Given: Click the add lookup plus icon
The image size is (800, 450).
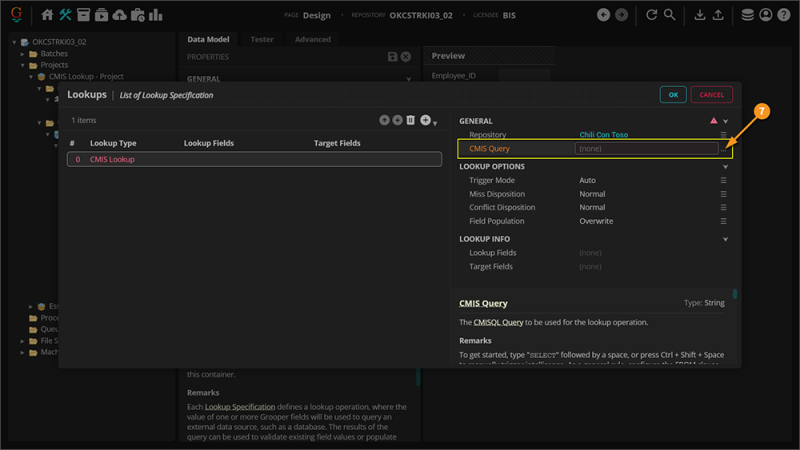Looking at the screenshot, I should pos(425,120).
